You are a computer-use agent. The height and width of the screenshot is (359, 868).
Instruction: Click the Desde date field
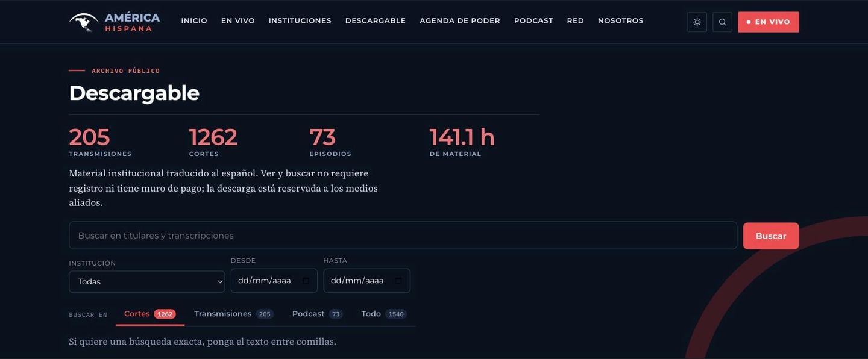point(274,281)
